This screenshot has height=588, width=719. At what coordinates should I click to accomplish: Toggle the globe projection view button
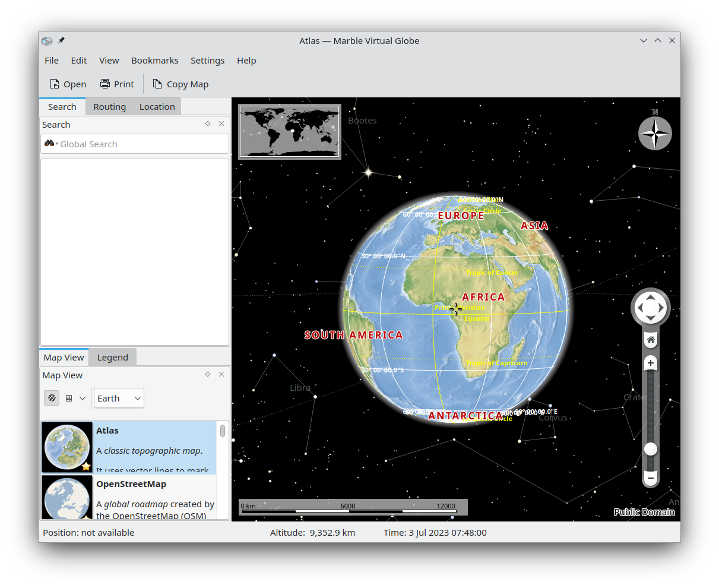coord(52,399)
